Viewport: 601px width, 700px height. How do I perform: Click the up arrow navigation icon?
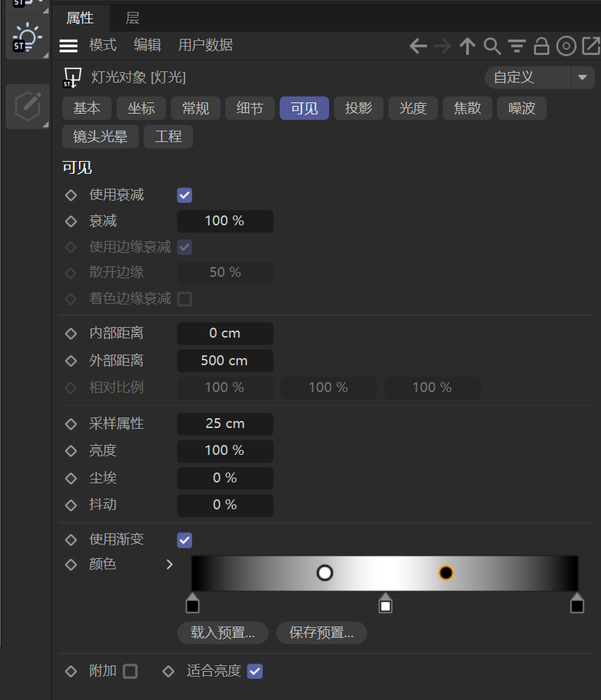pyautogui.click(x=467, y=47)
